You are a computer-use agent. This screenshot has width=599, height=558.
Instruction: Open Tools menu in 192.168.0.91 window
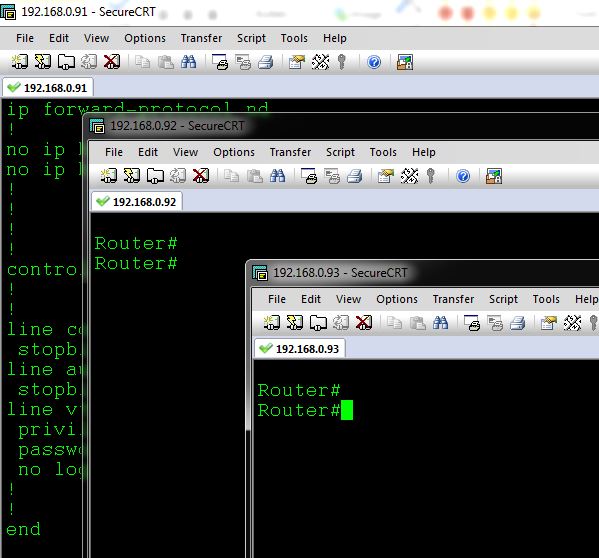294,38
